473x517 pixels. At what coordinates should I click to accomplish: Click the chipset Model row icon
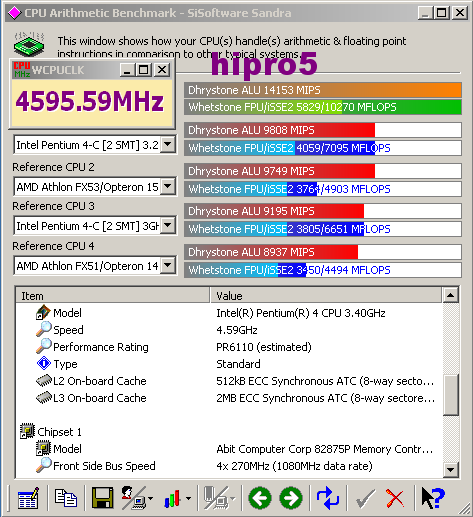[43, 448]
